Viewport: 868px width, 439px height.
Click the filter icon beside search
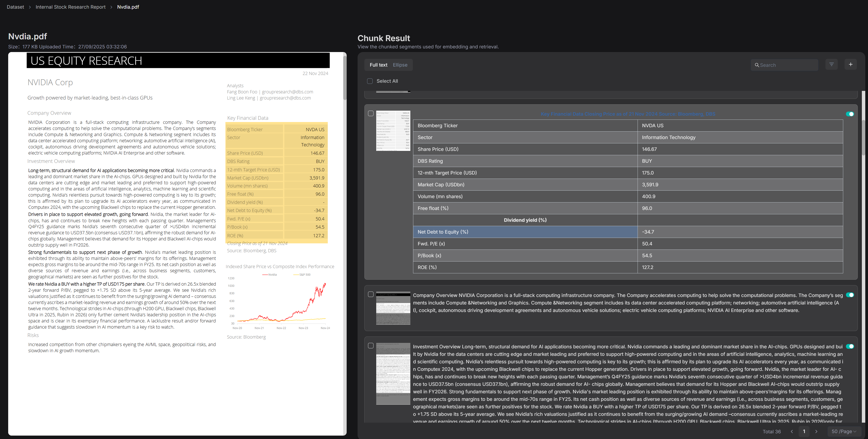coord(831,64)
